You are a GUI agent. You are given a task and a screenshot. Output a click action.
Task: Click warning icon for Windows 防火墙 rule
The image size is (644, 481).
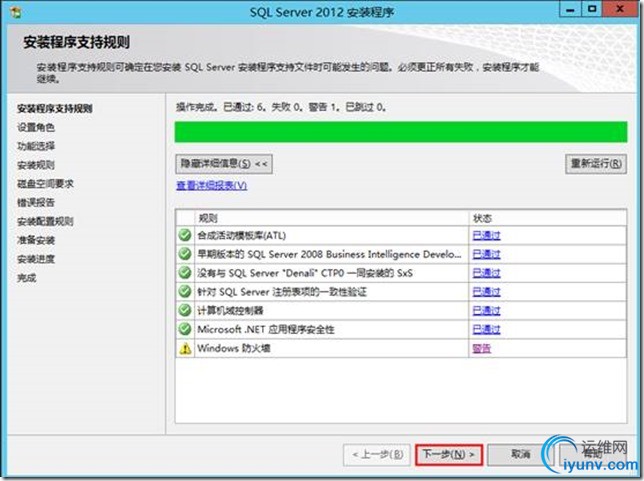pos(185,348)
